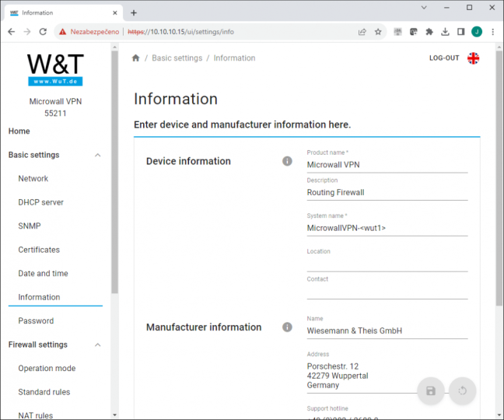
Task: Collapse the Firewall settings section
Action: [x=98, y=345]
